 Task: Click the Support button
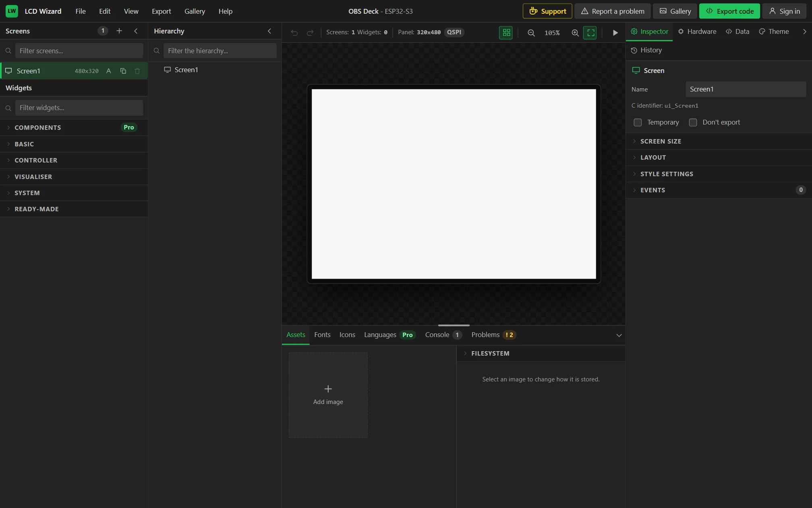(x=547, y=11)
